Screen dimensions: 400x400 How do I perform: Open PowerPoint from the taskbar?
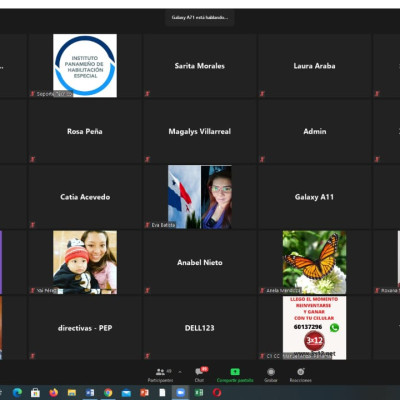(144, 393)
